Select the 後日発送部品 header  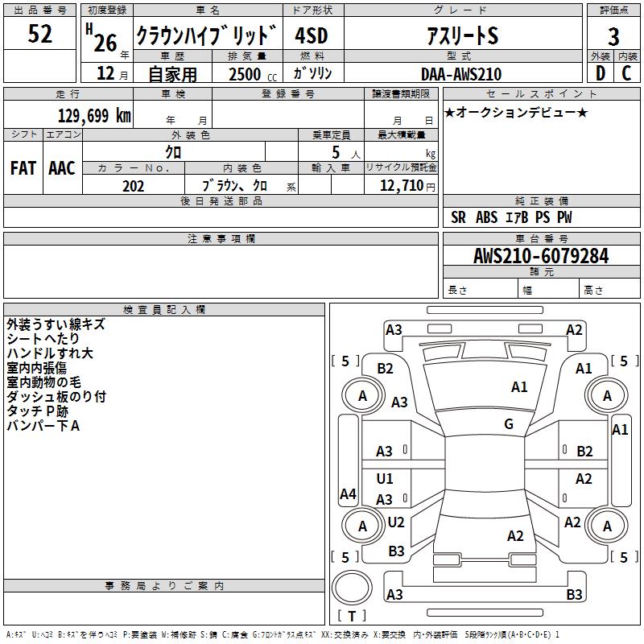(221, 200)
